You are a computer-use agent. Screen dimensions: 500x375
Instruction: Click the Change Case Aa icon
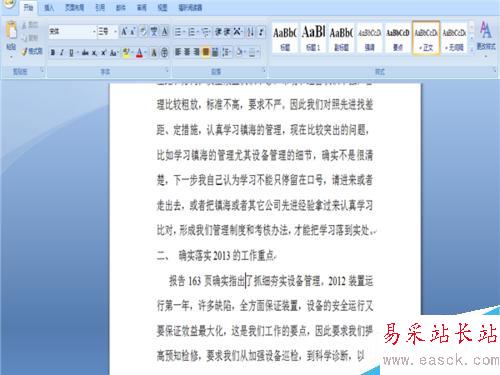coord(114,53)
